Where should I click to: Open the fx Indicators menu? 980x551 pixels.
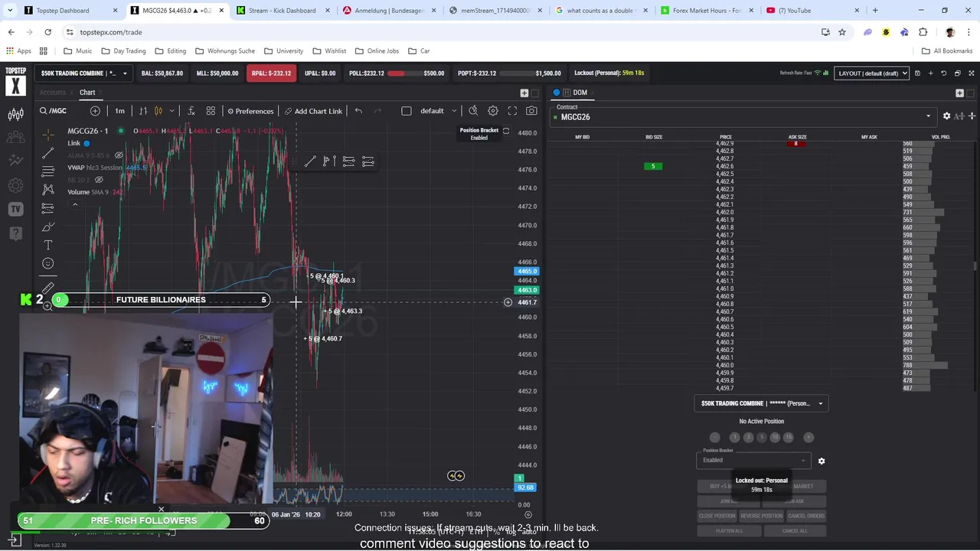coord(191,111)
